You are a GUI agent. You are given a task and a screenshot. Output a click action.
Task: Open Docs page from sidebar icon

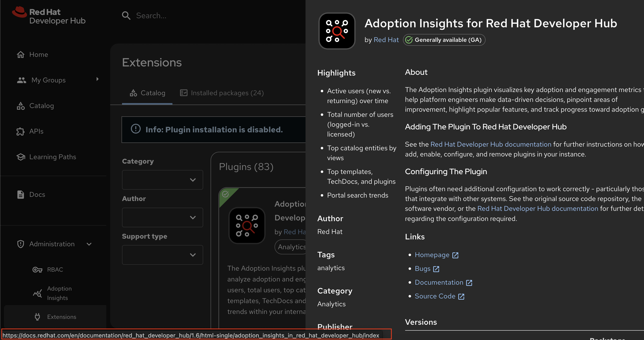[20, 195]
